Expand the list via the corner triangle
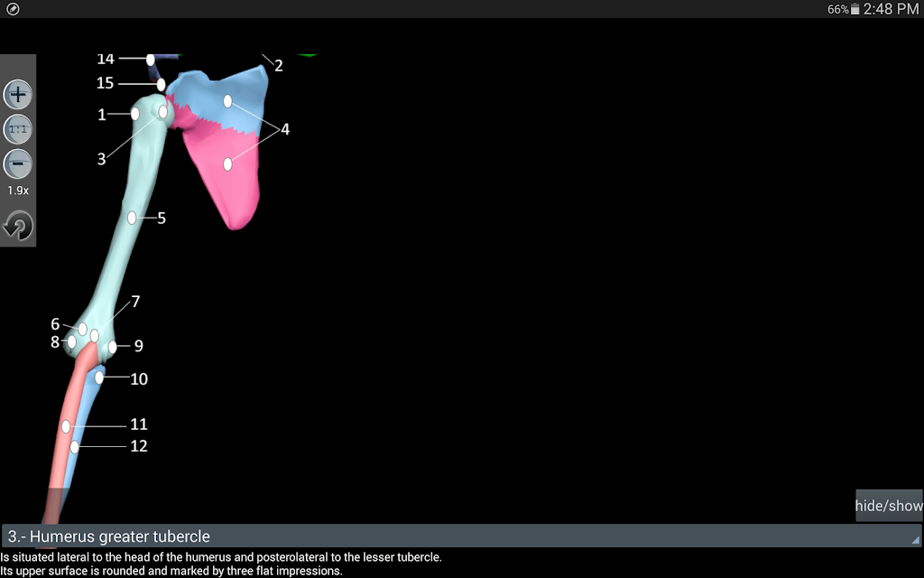 [915, 540]
